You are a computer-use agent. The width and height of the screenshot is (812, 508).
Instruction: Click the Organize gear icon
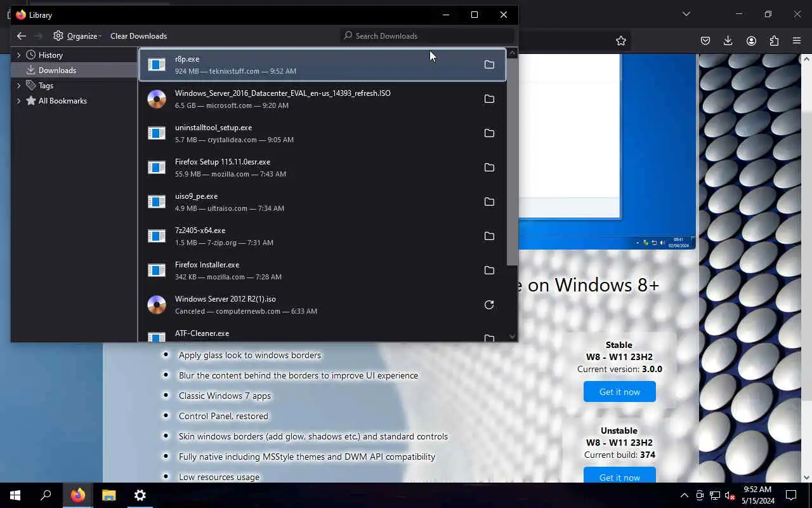coord(58,36)
